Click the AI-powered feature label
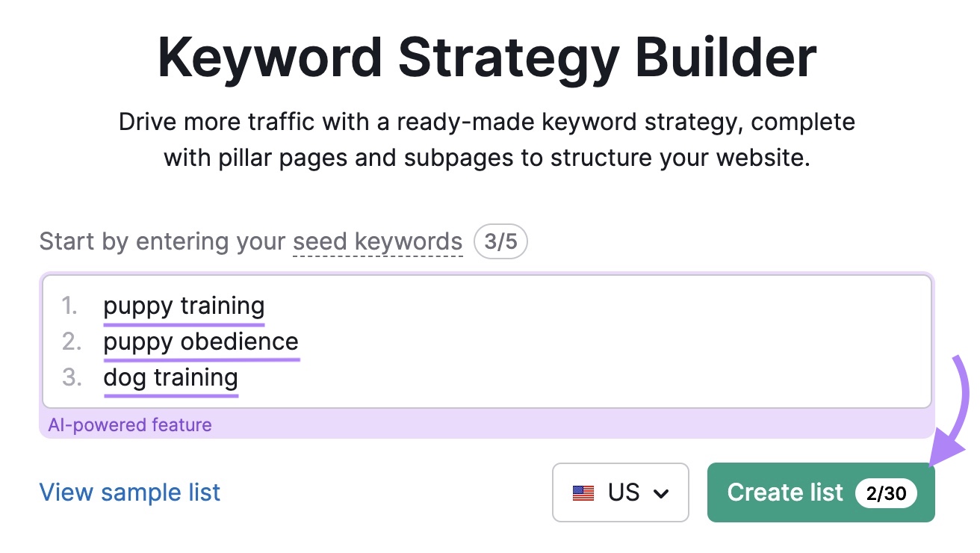This screenshot has height=553, width=980. point(130,425)
